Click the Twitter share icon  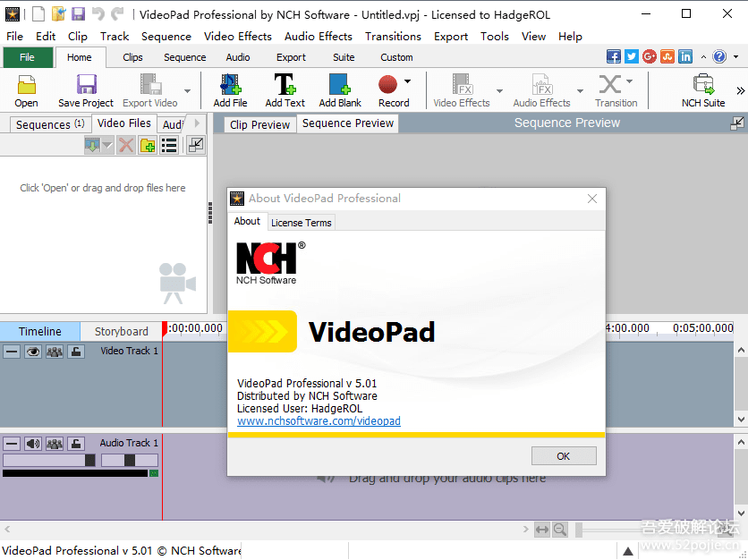coord(632,56)
